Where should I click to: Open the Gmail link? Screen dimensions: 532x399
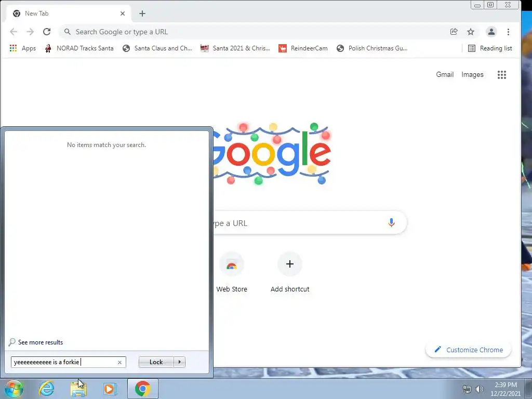point(445,75)
